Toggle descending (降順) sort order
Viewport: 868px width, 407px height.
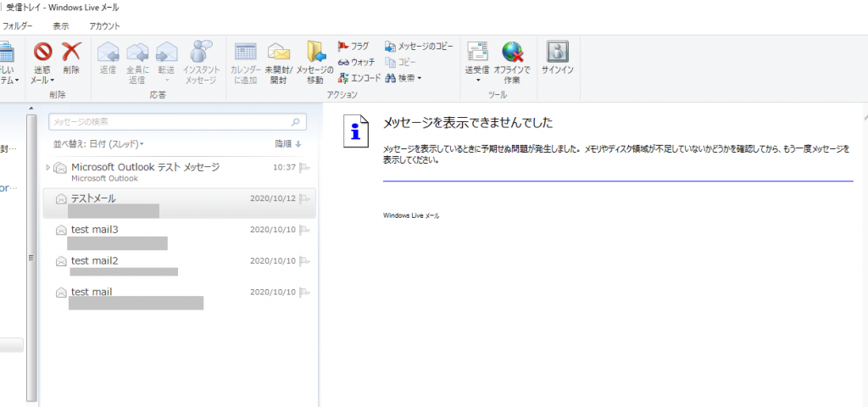[288, 144]
